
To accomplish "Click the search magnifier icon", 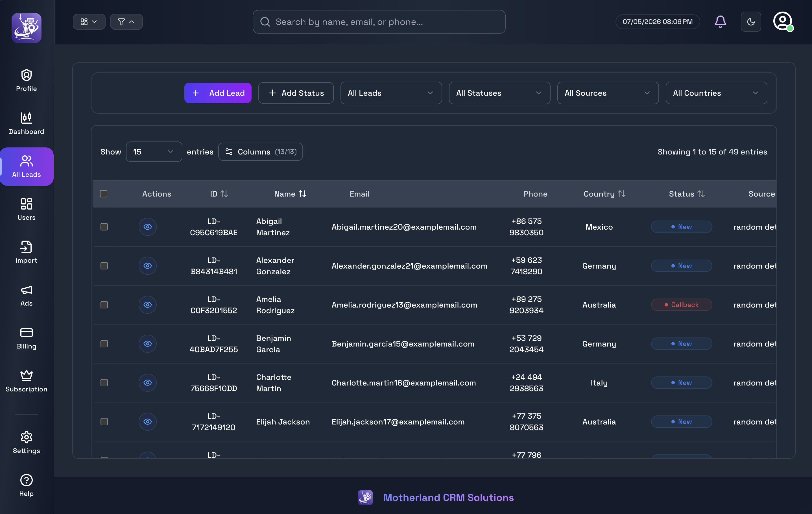I will (265, 21).
